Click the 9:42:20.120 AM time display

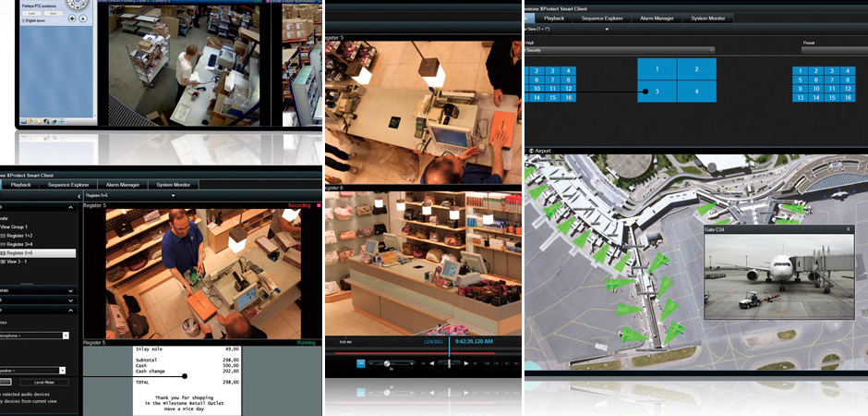click(474, 342)
